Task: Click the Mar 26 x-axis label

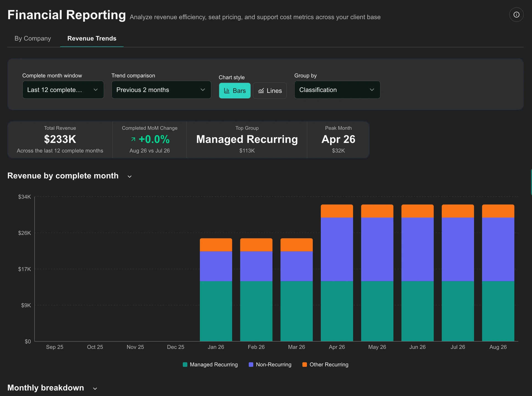Action: (296, 347)
